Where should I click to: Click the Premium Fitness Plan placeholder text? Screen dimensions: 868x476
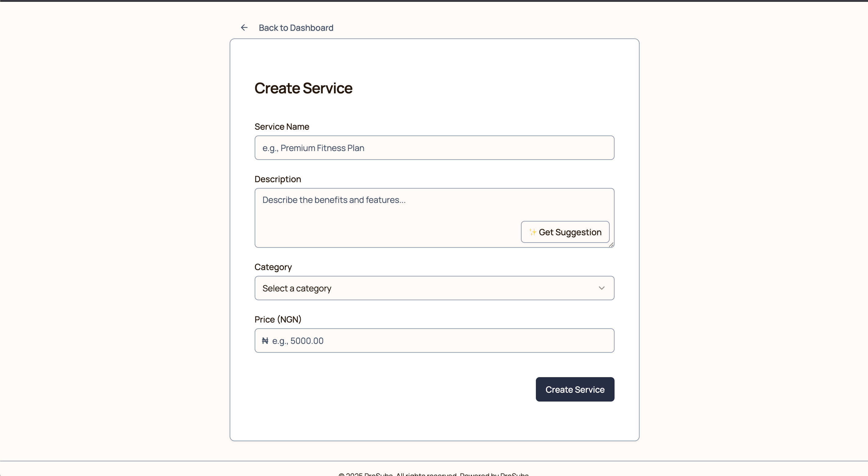[x=313, y=148]
